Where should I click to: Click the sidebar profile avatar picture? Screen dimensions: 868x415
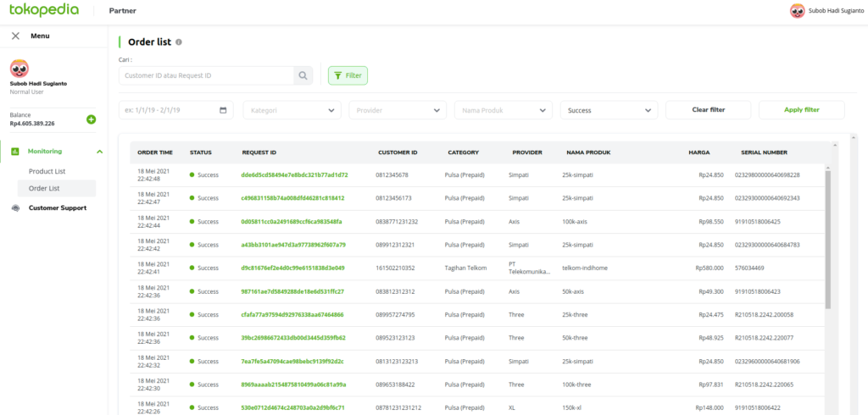(19, 68)
